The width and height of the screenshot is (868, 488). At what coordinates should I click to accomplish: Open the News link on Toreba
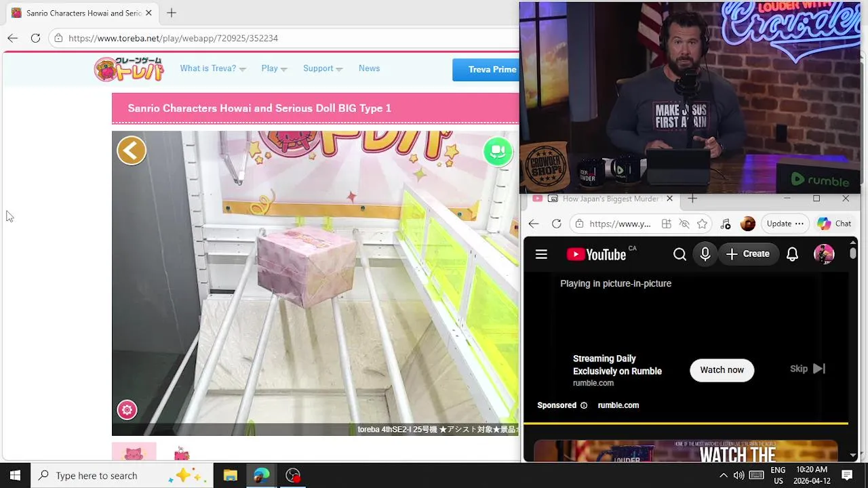369,68
